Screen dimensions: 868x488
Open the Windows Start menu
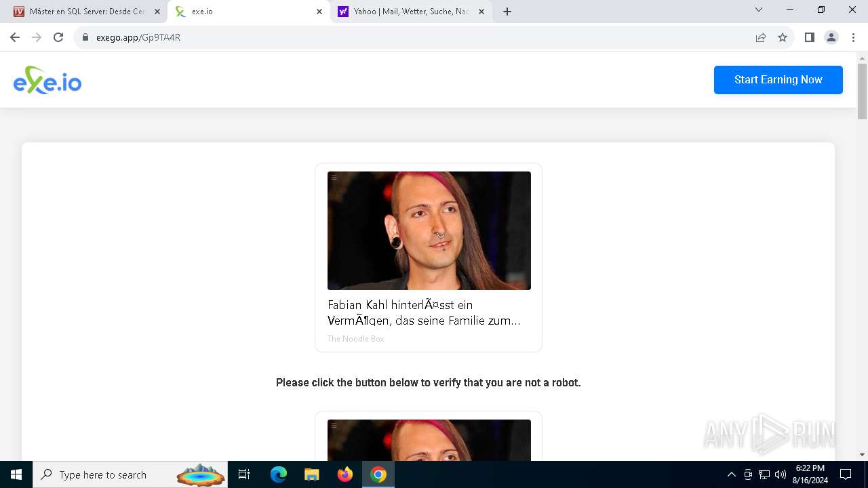[x=16, y=474]
